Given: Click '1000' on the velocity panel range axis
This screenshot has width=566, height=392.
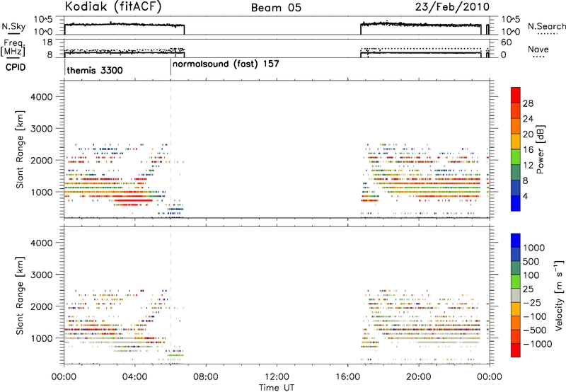Looking at the screenshot, I should (41, 338).
